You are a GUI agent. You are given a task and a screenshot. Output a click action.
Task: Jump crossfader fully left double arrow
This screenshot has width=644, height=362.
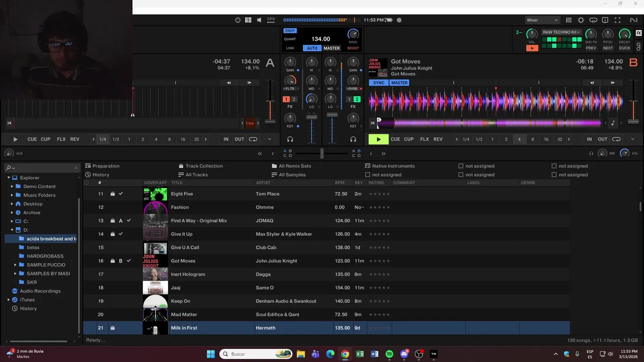click(260, 153)
